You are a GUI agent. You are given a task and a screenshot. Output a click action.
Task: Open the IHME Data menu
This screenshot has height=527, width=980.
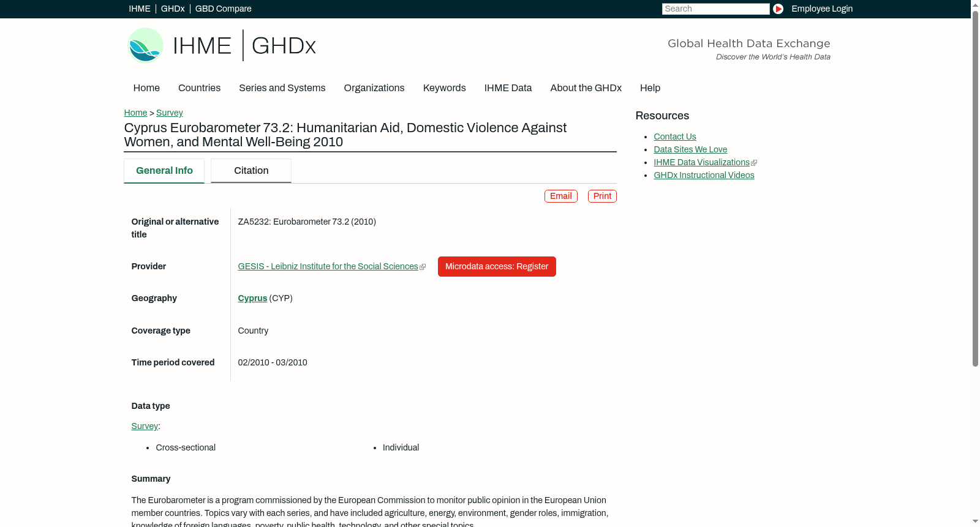click(x=508, y=88)
